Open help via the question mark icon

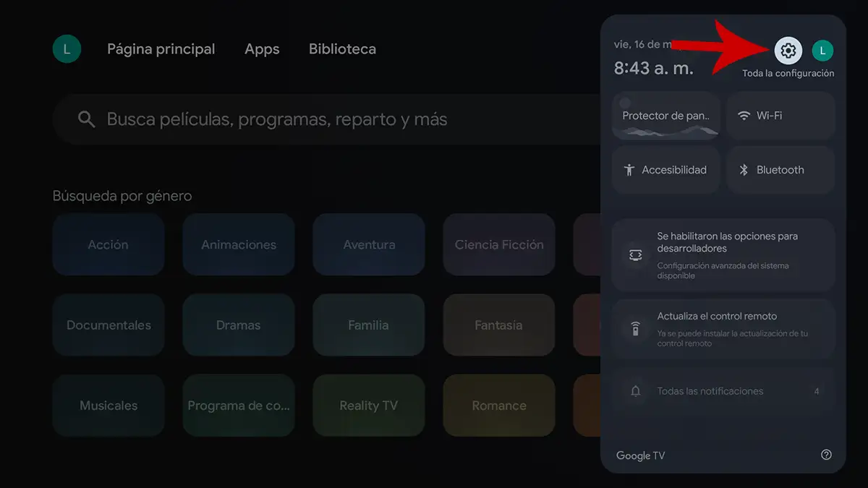(x=825, y=455)
